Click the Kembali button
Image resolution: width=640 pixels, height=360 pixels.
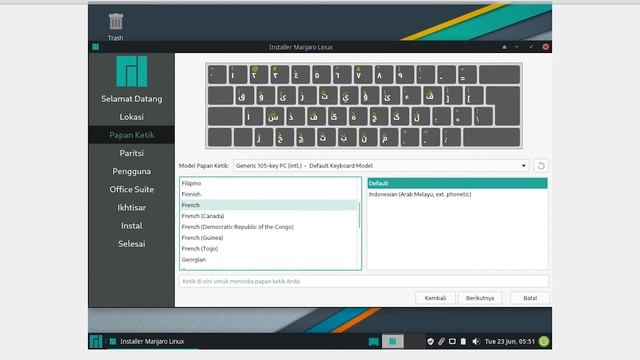435,298
